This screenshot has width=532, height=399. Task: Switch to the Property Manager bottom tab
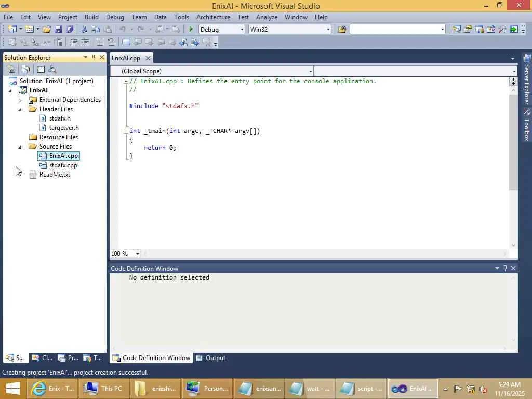tap(68, 358)
